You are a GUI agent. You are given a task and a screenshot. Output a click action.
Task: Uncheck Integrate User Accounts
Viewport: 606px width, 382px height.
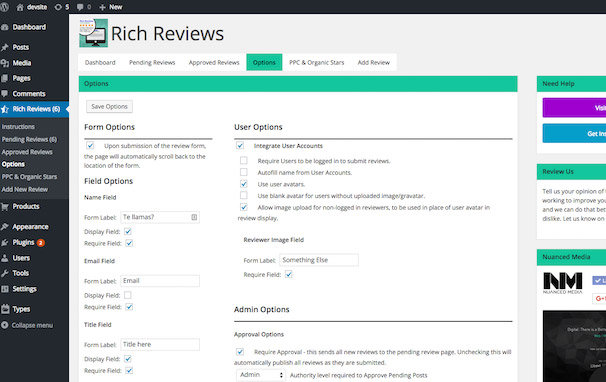(240, 145)
